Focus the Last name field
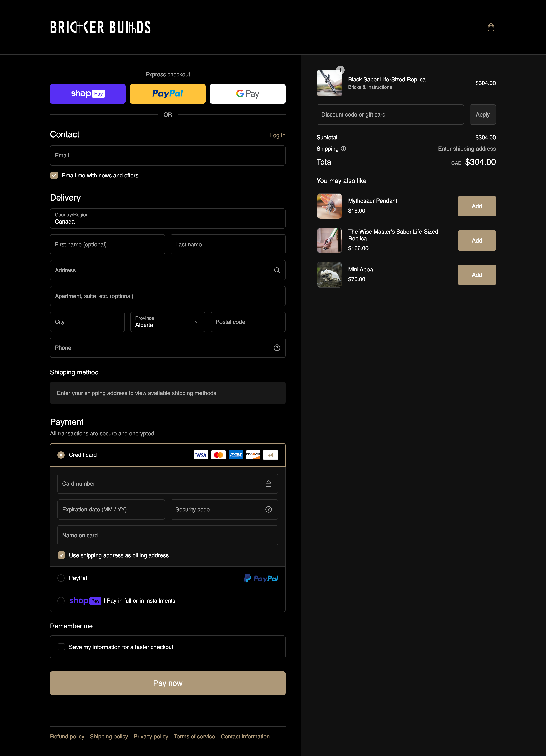Image resolution: width=546 pixels, height=756 pixels. 228,244
